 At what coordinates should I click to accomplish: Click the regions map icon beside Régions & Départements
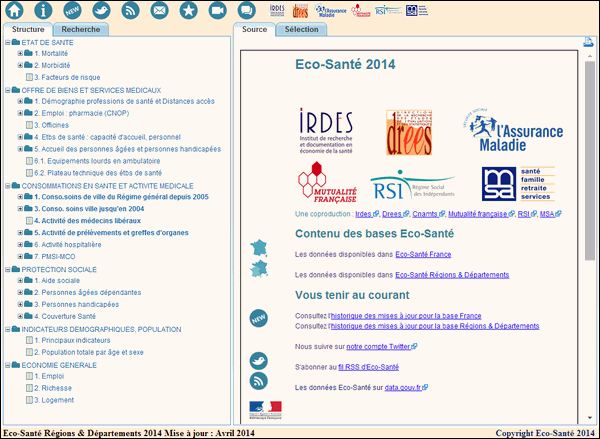click(x=259, y=268)
